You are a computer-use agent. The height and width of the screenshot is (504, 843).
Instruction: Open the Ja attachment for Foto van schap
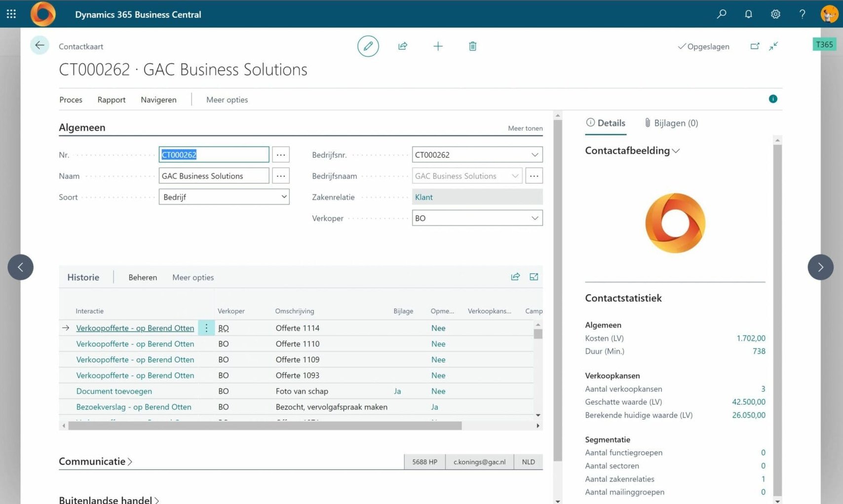pyautogui.click(x=397, y=391)
